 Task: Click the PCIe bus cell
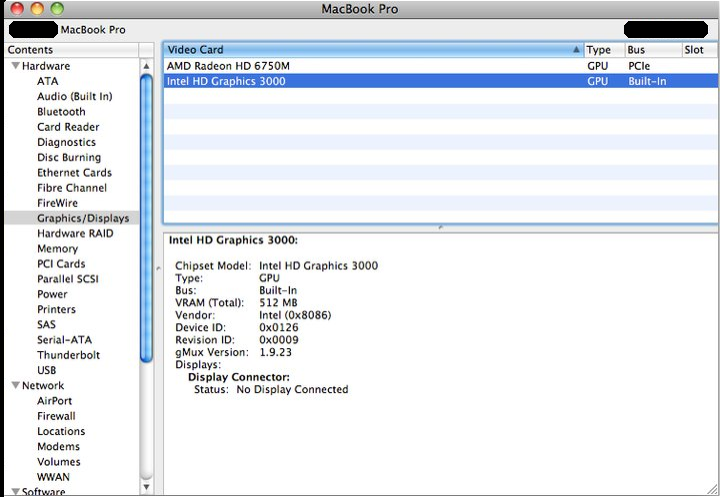pyautogui.click(x=639, y=66)
